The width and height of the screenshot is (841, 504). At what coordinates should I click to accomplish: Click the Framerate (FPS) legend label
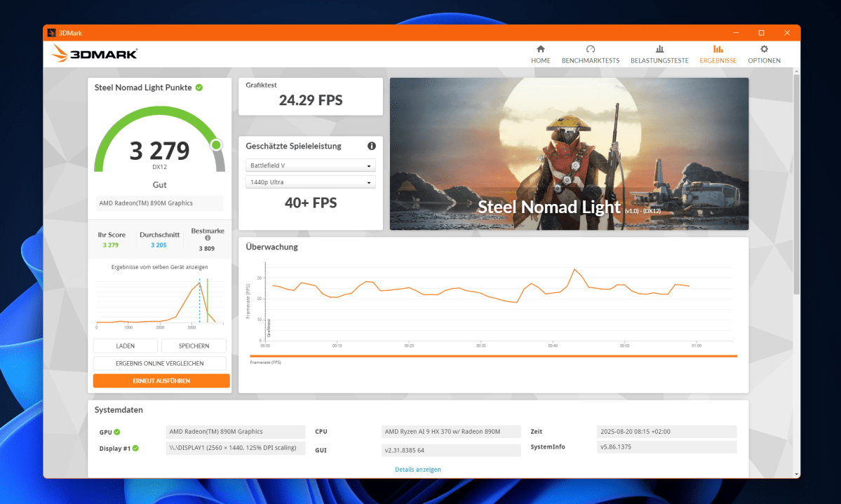click(266, 362)
